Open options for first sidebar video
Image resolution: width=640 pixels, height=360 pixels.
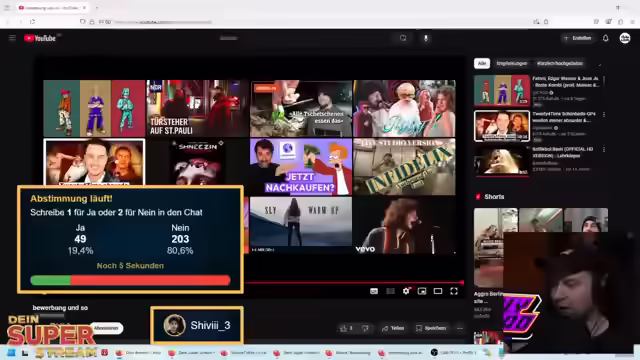(604, 79)
